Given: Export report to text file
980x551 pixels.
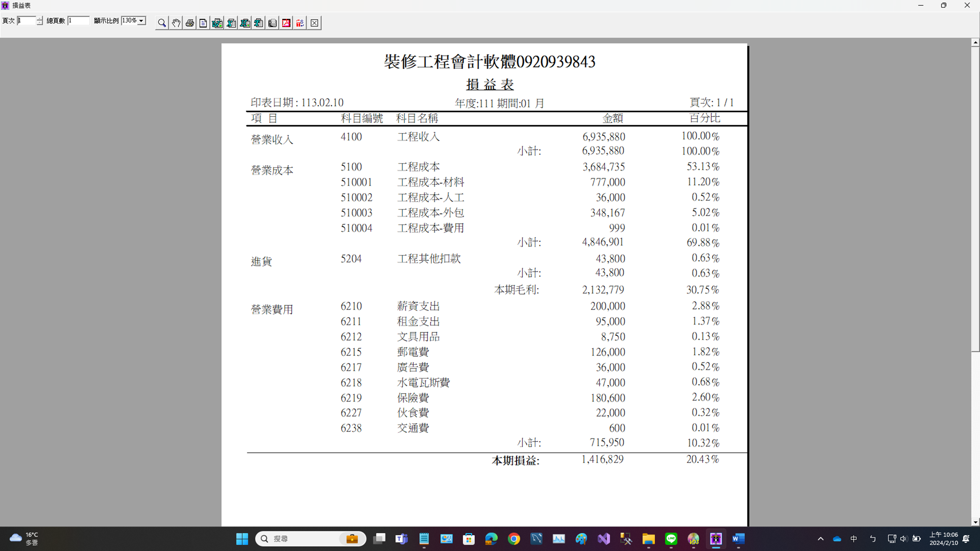Looking at the screenshot, I should click(x=258, y=23).
